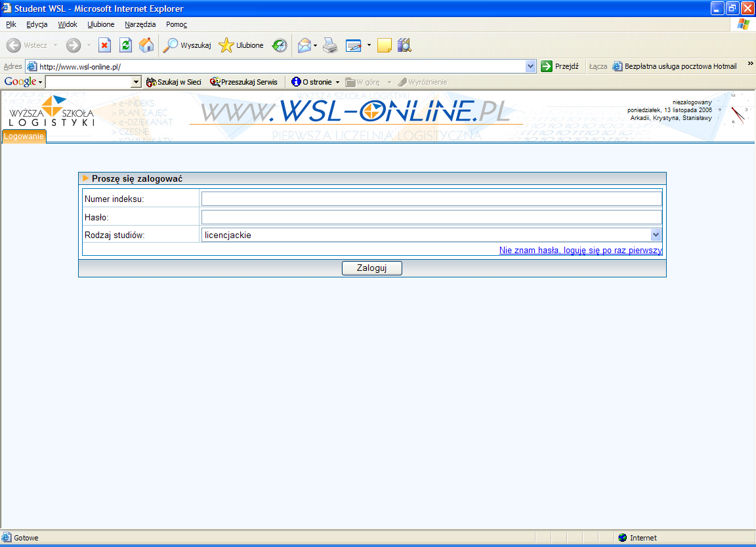756x547 pixels.
Task: Expand the hidden Links chevron at toolbar end
Action: (x=750, y=63)
